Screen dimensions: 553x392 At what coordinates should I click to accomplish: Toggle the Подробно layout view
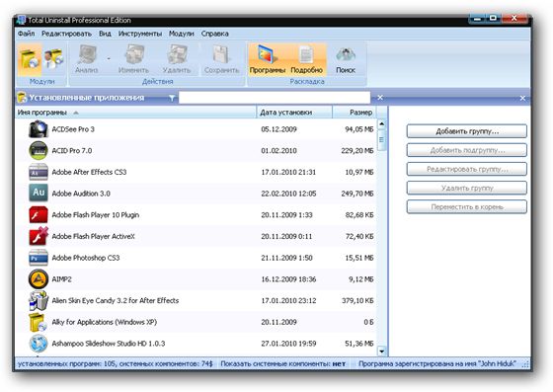pyautogui.click(x=306, y=59)
